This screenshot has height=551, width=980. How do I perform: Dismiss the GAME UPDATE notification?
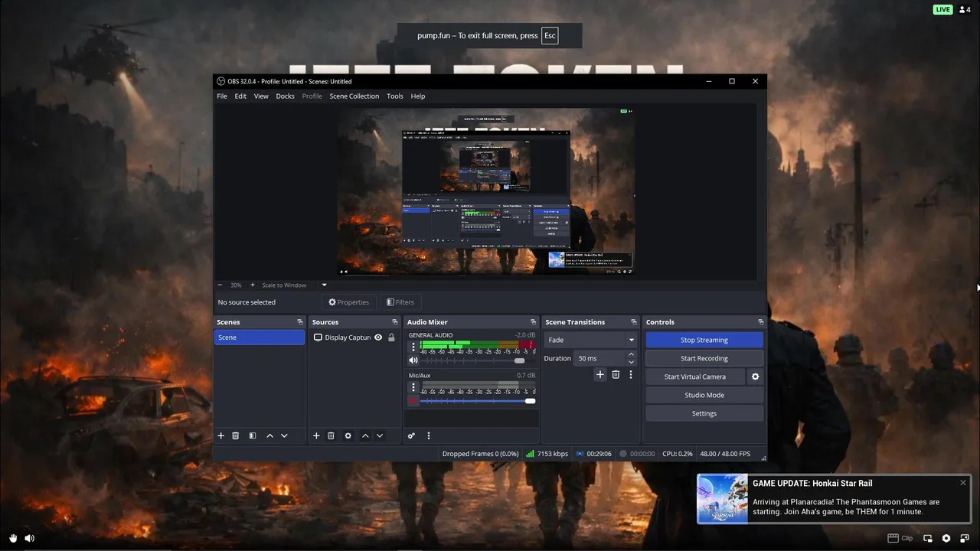tap(963, 483)
